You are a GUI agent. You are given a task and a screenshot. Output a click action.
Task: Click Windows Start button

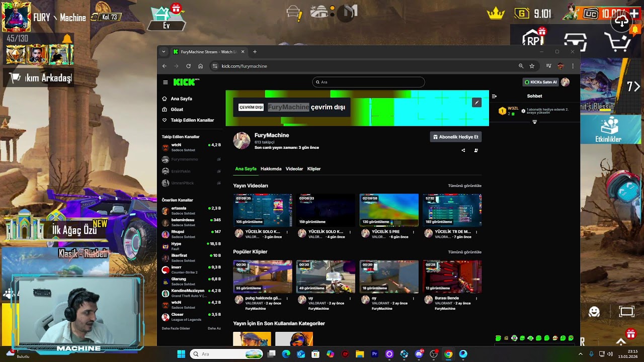coord(181,354)
